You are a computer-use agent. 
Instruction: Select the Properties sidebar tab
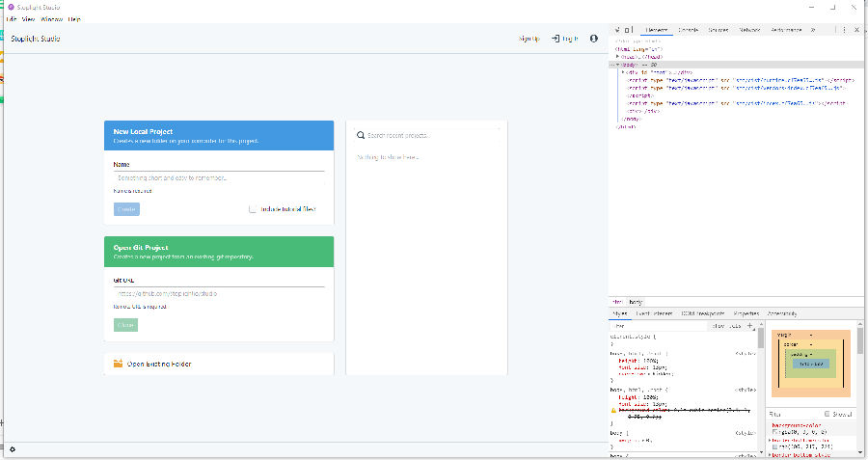tap(746, 313)
